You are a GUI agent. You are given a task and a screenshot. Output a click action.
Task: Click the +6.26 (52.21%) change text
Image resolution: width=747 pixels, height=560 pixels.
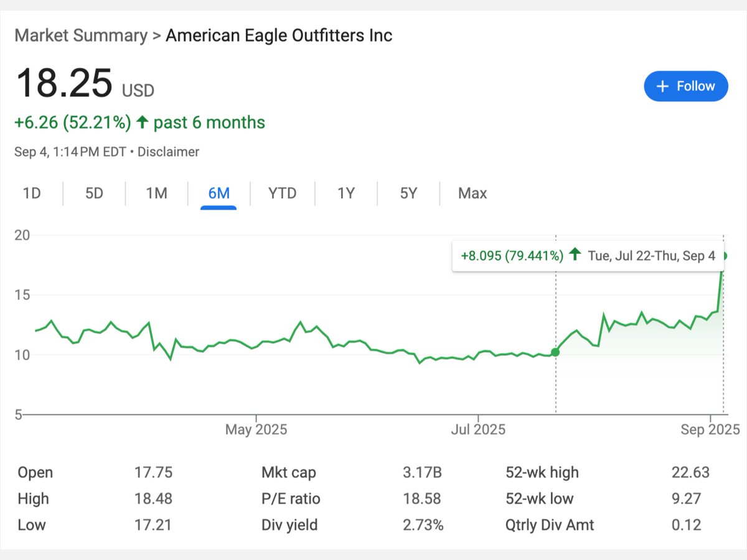coord(73,123)
